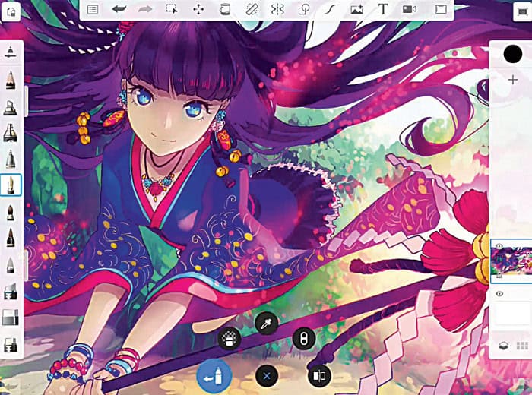Start time-lapse recording camera icon
This screenshot has width=532, height=395.
click(410, 9)
